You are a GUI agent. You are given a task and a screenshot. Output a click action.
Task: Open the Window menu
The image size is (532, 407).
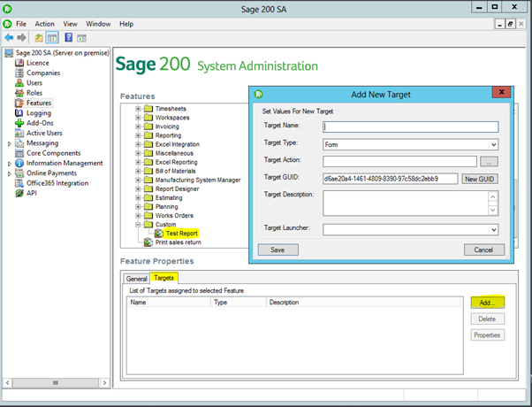pos(98,24)
